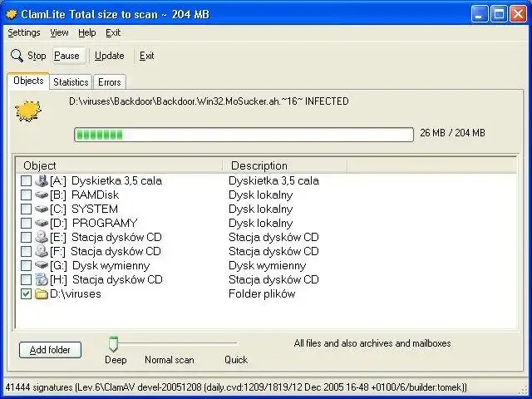Select the Objects tab
Viewport: 532px width, 399px height.
tap(28, 81)
